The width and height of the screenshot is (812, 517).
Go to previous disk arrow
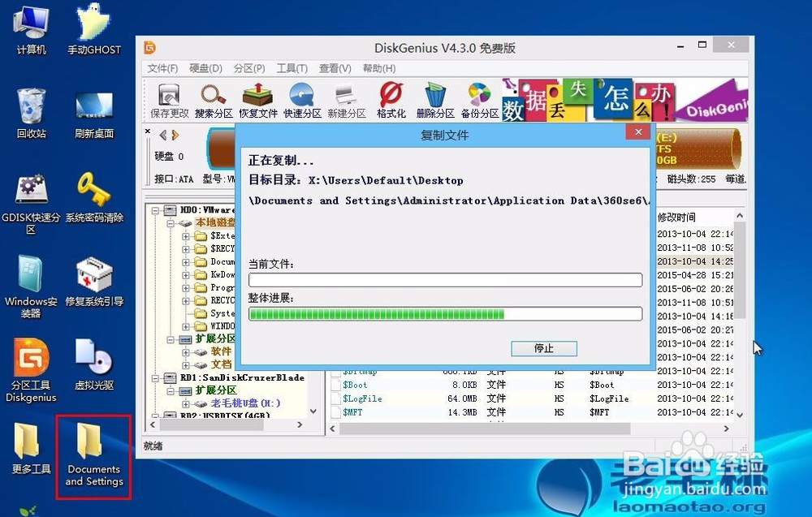163,135
